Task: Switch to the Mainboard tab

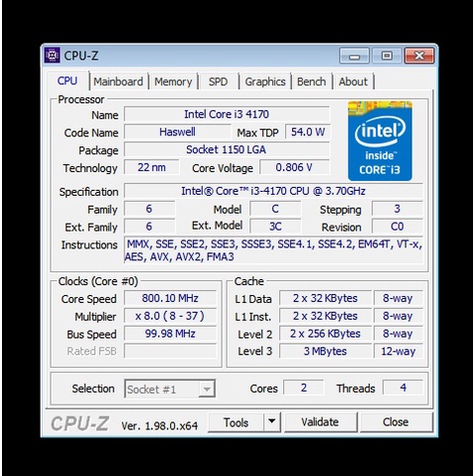Action: [x=118, y=81]
